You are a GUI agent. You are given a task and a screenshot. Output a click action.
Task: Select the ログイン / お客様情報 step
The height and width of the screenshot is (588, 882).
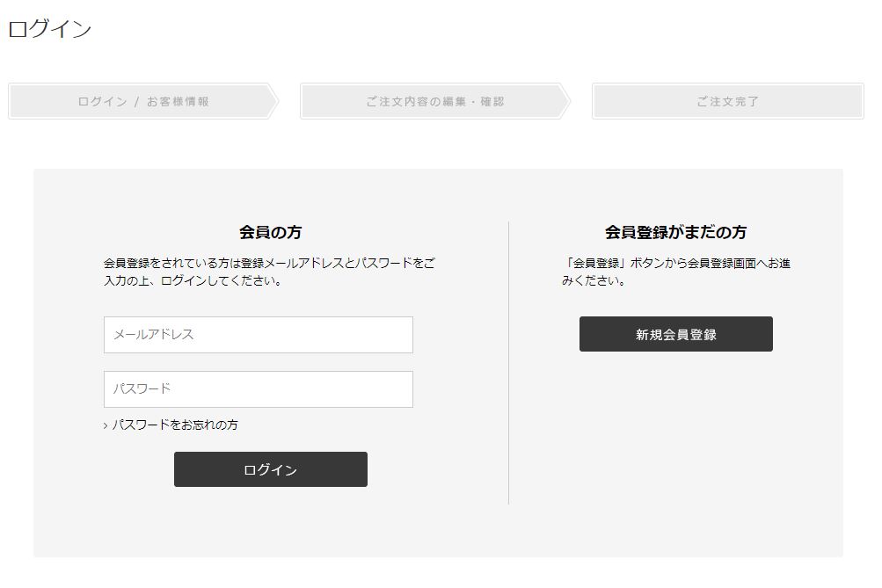[143, 101]
